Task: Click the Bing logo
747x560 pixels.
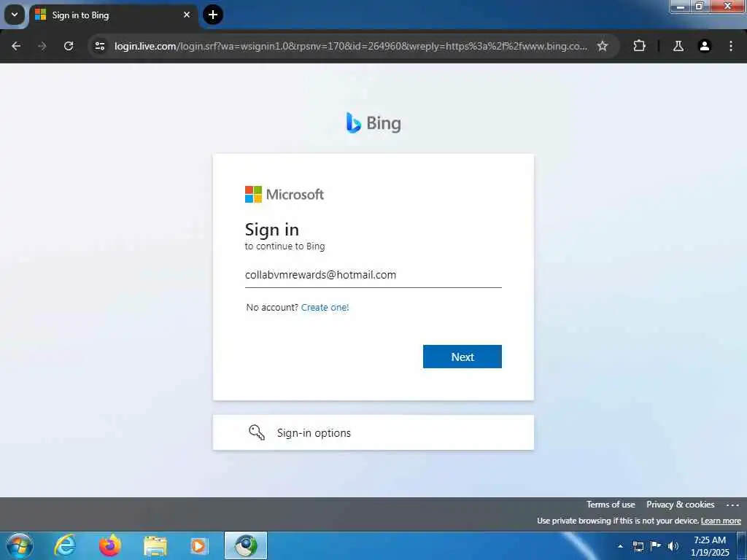Action: point(373,122)
